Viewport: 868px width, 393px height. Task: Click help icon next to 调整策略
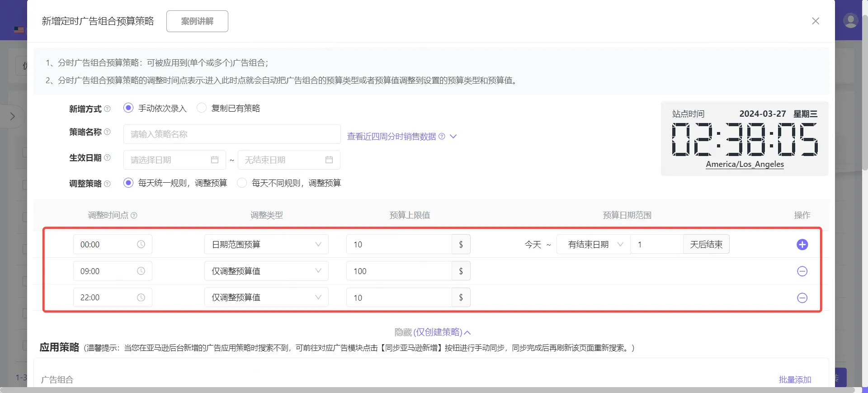coord(107,184)
